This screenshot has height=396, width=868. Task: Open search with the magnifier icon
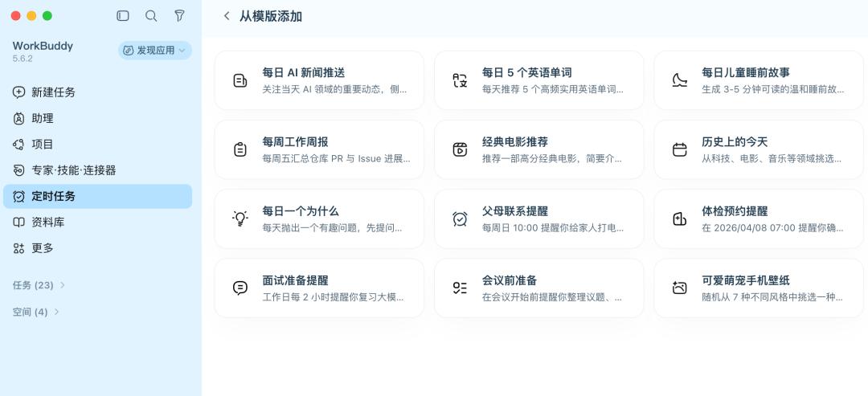click(151, 16)
